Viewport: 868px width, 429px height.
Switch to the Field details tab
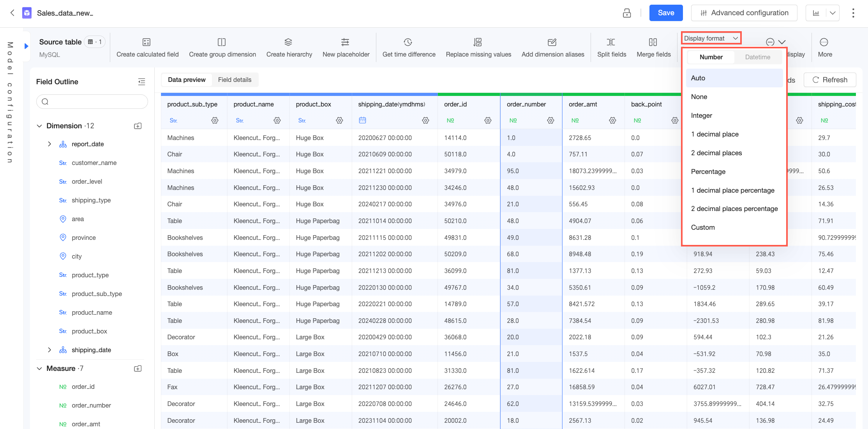[235, 80]
